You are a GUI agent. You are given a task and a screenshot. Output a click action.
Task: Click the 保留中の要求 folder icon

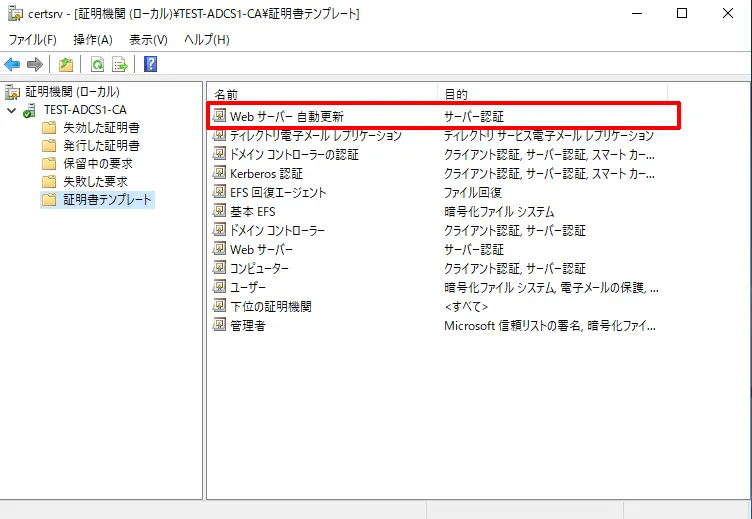49,164
